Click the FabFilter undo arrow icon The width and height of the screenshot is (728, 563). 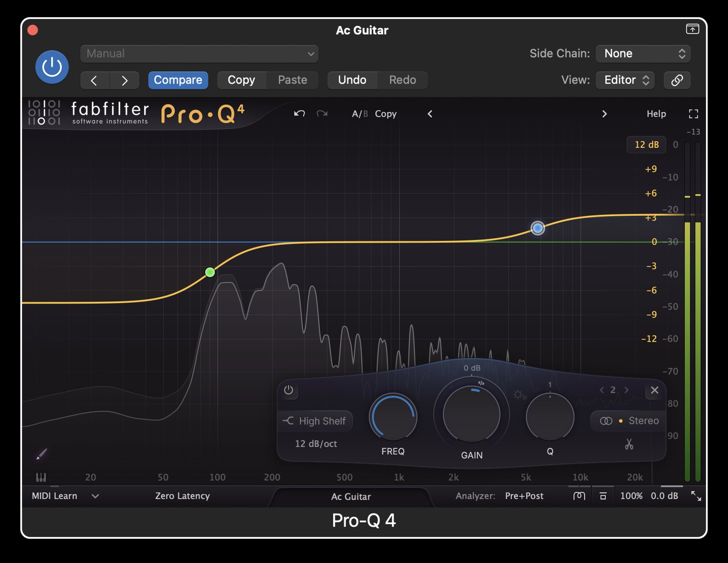click(299, 114)
